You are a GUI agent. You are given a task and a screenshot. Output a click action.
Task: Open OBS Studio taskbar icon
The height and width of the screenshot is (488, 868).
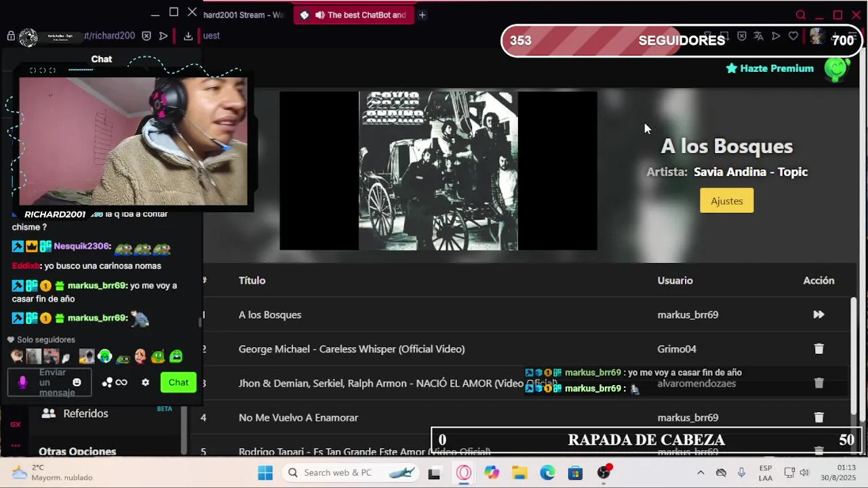[604, 472]
